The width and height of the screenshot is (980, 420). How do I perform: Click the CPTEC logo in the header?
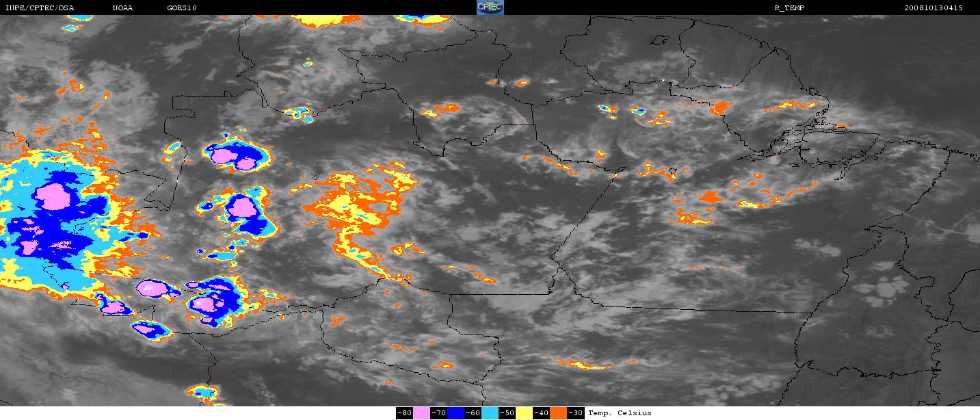point(490,8)
